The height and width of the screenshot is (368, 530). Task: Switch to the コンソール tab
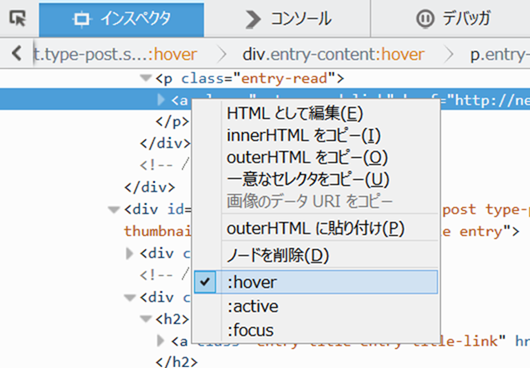pos(289,19)
